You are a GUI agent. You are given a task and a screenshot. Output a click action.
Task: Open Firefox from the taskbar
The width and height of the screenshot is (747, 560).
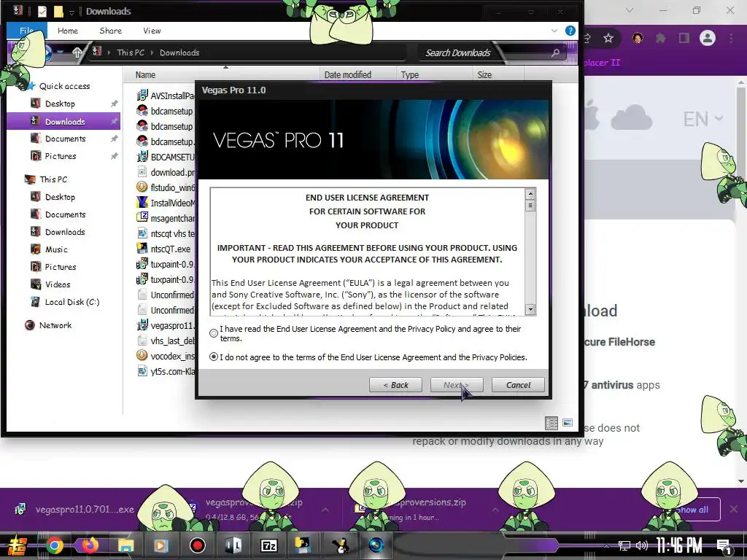(90, 545)
